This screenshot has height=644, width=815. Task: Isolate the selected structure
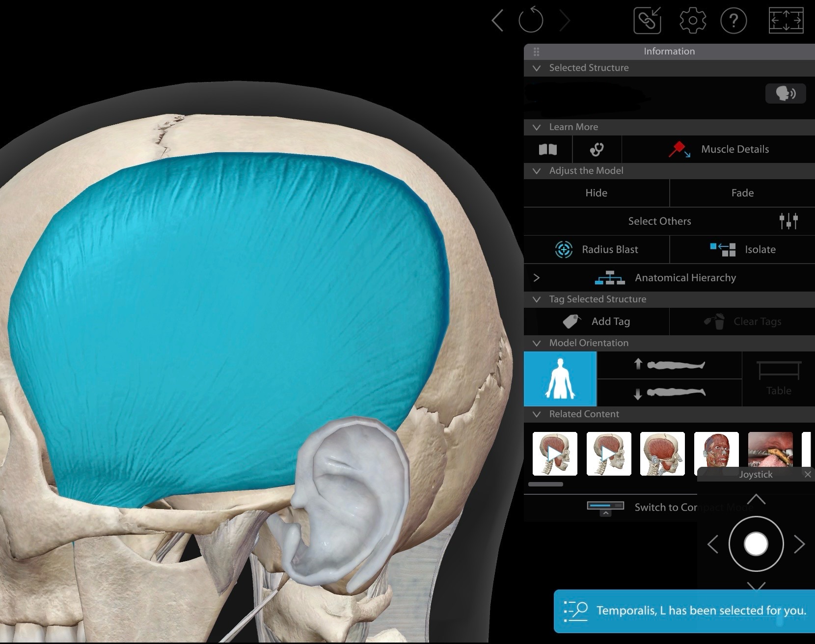(742, 249)
